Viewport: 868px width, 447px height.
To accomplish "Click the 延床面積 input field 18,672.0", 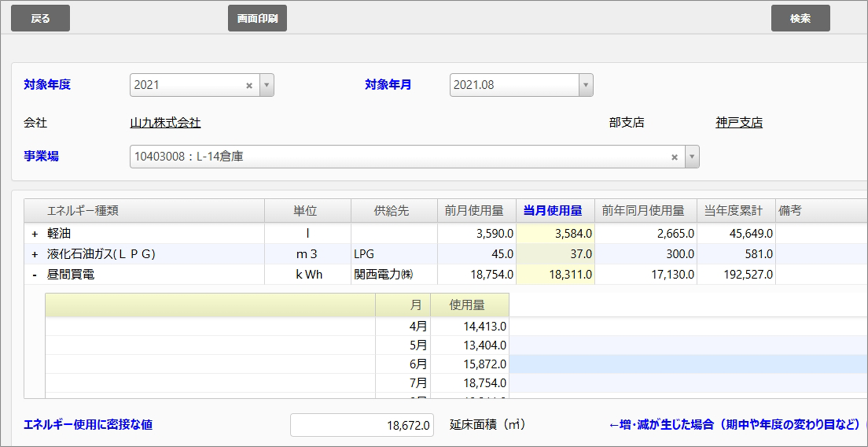I will click(x=362, y=425).
